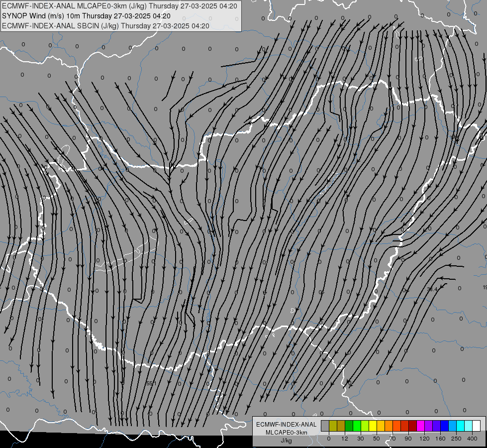Click the J/kg unit label in legend
The image size is (487, 448).
click(286, 441)
